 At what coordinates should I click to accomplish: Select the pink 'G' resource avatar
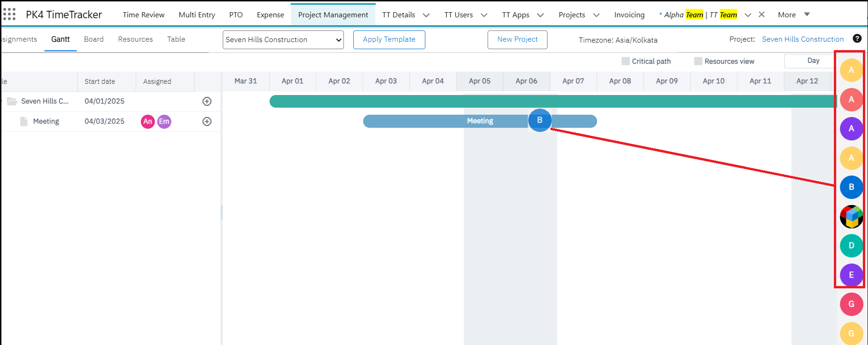click(851, 304)
